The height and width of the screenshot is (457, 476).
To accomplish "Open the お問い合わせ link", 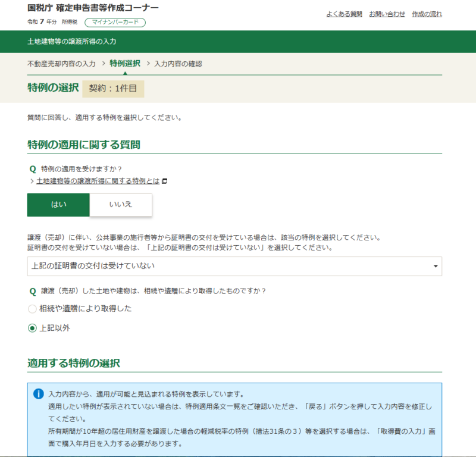I will 388,13.
